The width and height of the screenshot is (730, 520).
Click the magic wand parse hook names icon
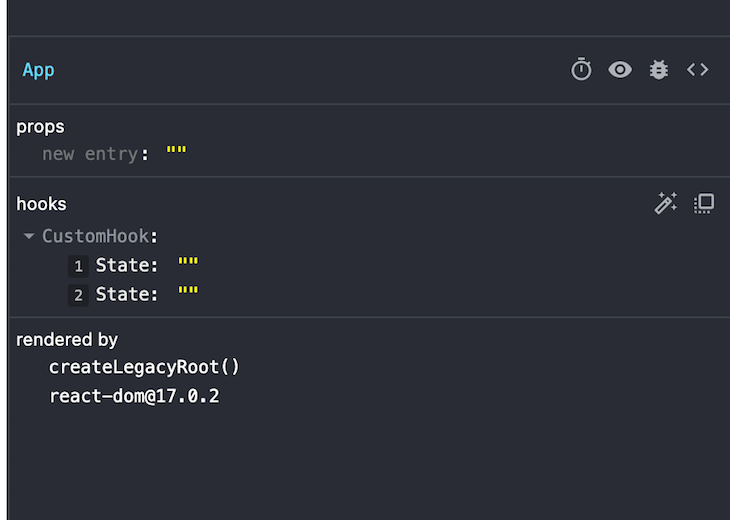[665, 203]
